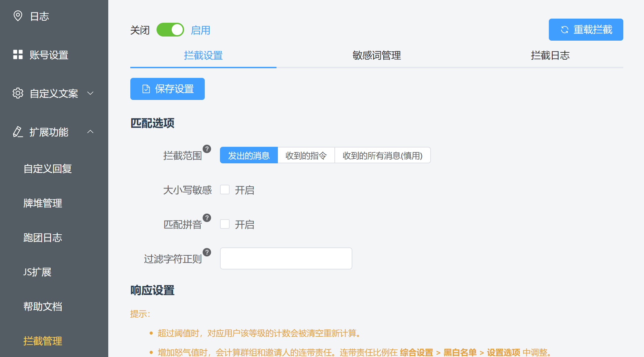Open the help tooltip next to 拦截范围
This screenshot has height=357, width=644.
click(207, 149)
